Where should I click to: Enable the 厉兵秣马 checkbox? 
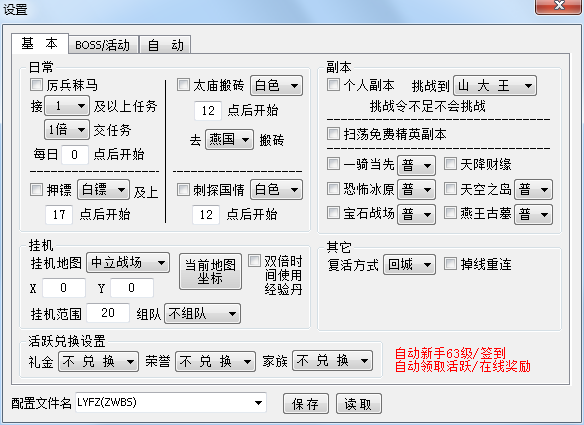click(36, 85)
